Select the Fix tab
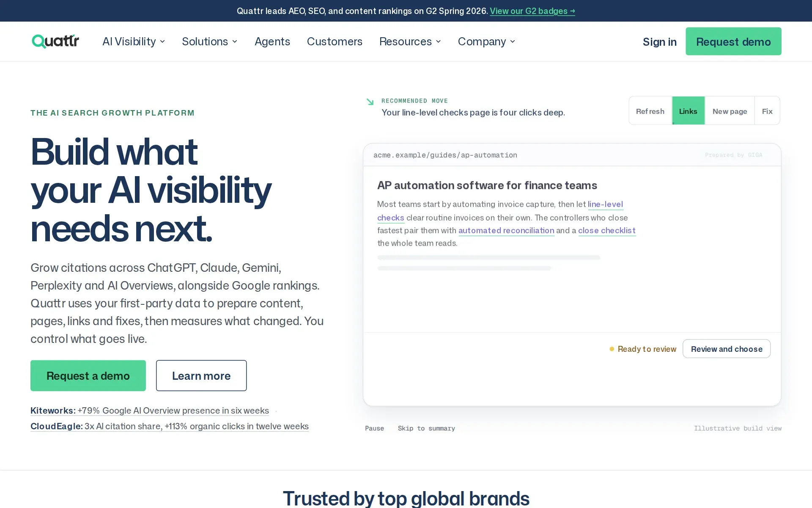Screen dimensions: 812x508 point(767,111)
